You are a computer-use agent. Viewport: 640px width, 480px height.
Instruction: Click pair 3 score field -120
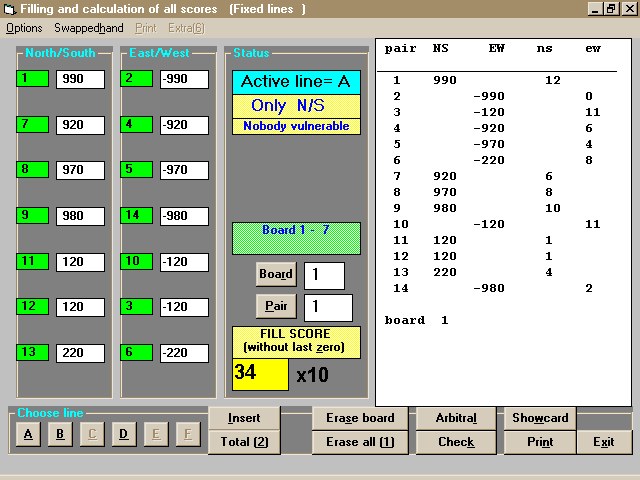pos(184,307)
